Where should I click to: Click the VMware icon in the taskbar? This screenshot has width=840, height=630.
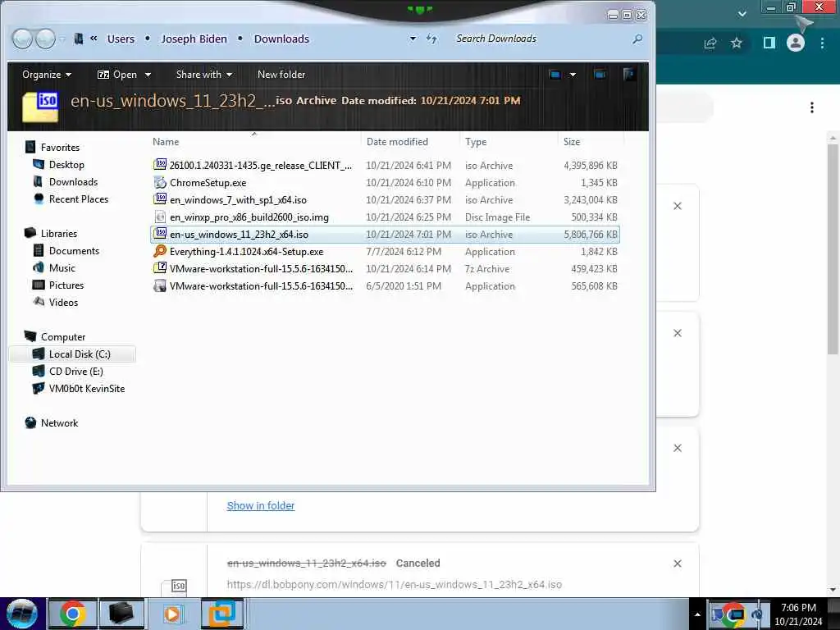tap(222, 614)
